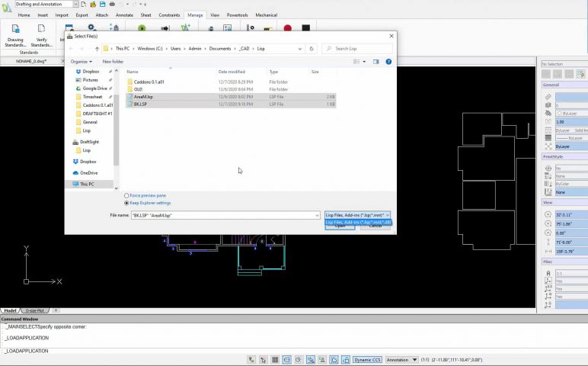This screenshot has height=366, width=588.
Task: Select Keep Explorer settings option
Action: [126, 203]
